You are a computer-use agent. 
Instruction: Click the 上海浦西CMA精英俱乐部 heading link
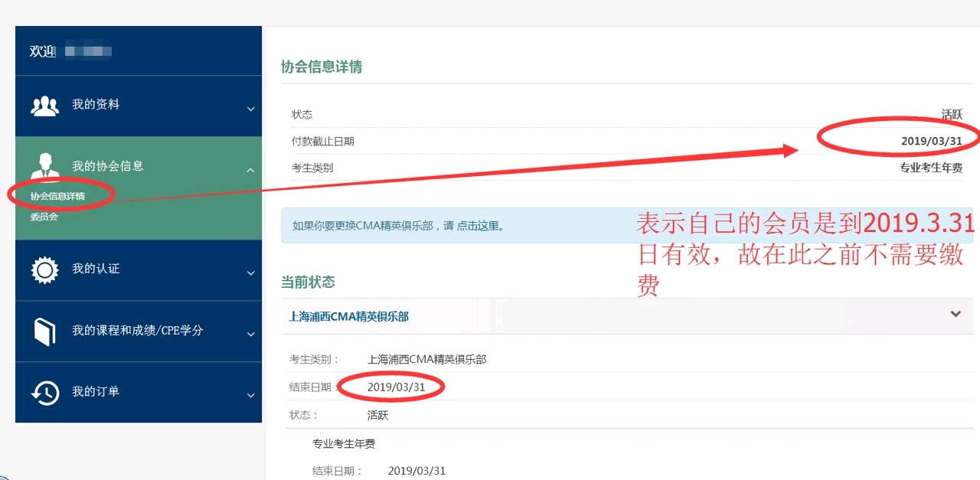[348, 316]
